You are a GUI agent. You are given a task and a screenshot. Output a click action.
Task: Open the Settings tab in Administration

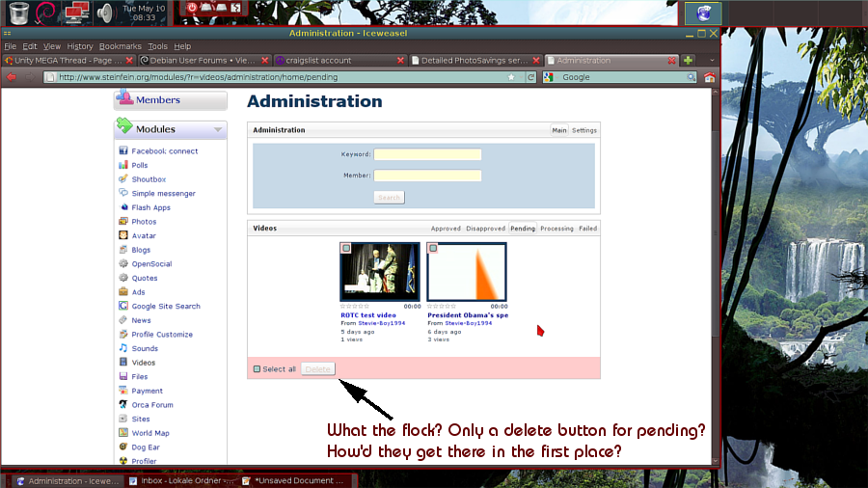pyautogui.click(x=584, y=130)
